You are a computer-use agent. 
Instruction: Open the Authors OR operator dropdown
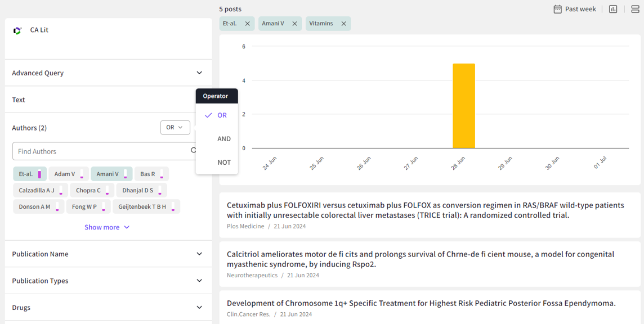[x=175, y=128]
